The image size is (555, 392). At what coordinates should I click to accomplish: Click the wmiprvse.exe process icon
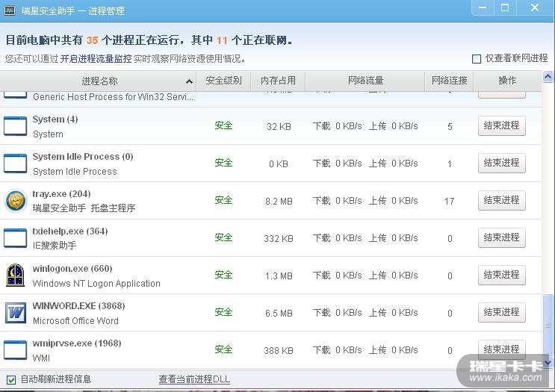(15, 349)
